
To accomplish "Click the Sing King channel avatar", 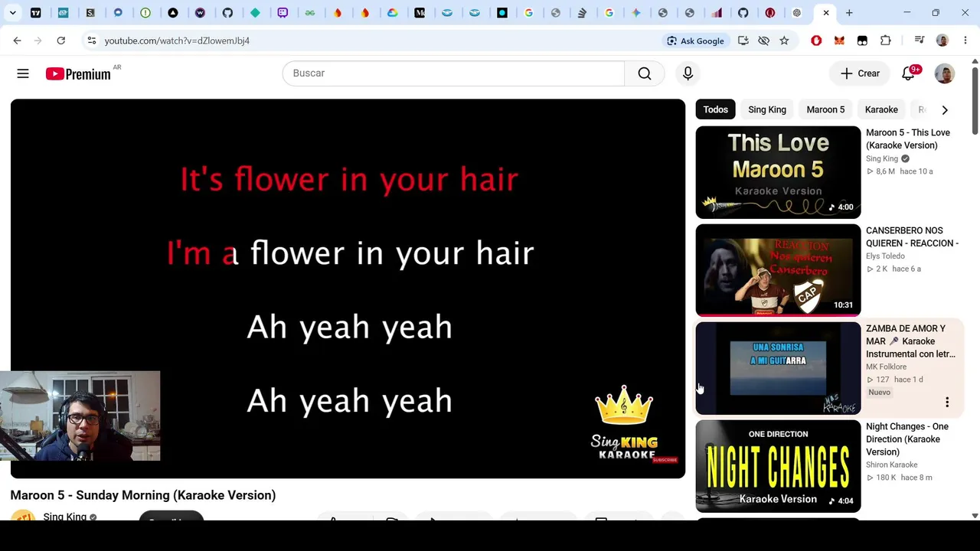I will click(23, 517).
